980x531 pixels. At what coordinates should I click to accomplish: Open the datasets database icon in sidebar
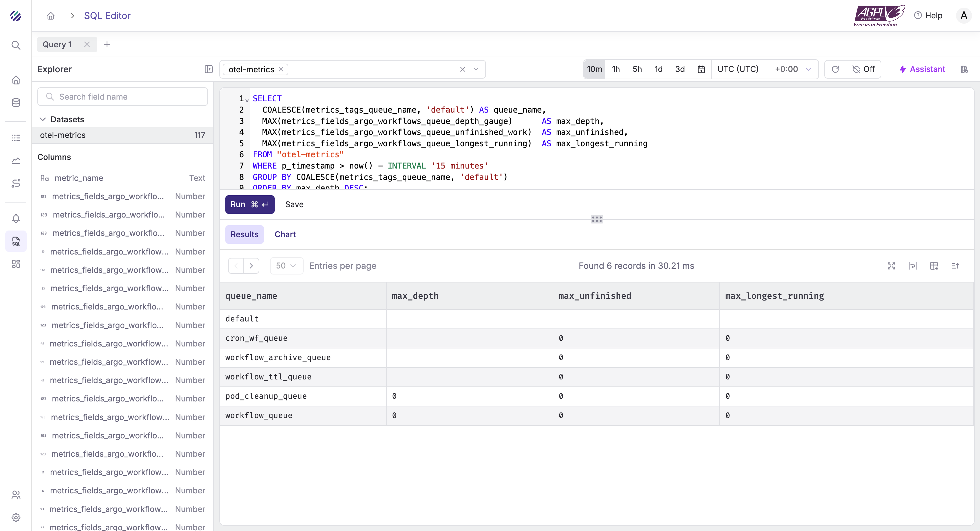(16, 103)
